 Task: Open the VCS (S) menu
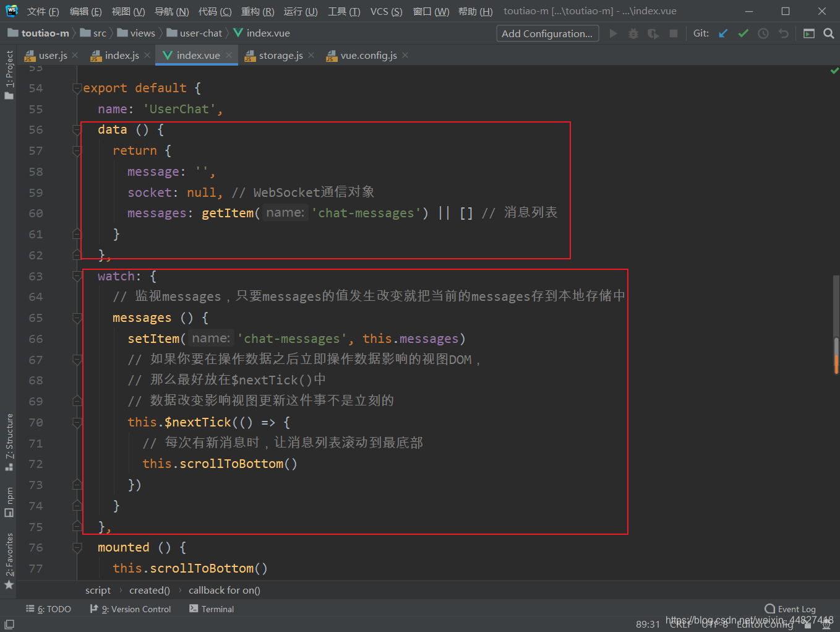click(386, 11)
